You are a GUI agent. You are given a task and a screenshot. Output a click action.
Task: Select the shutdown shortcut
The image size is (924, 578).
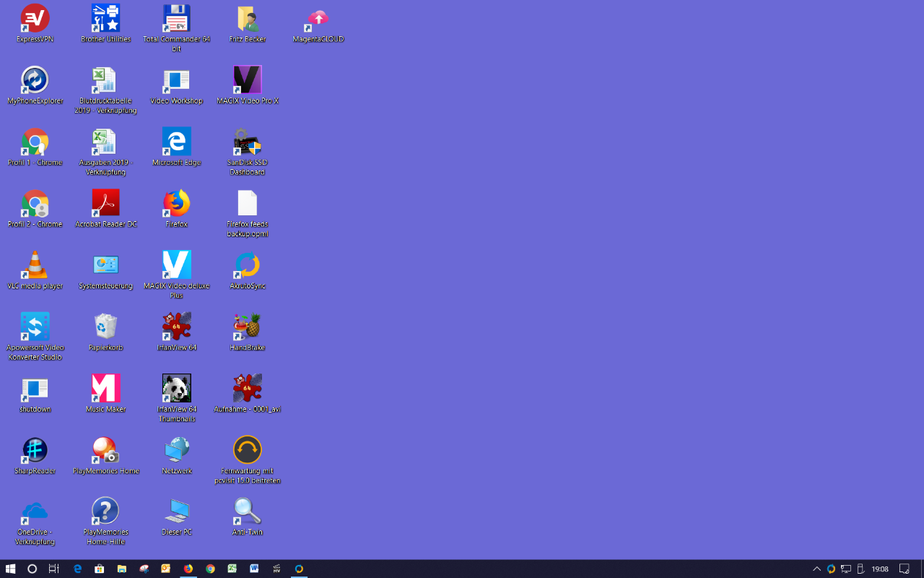(x=35, y=389)
